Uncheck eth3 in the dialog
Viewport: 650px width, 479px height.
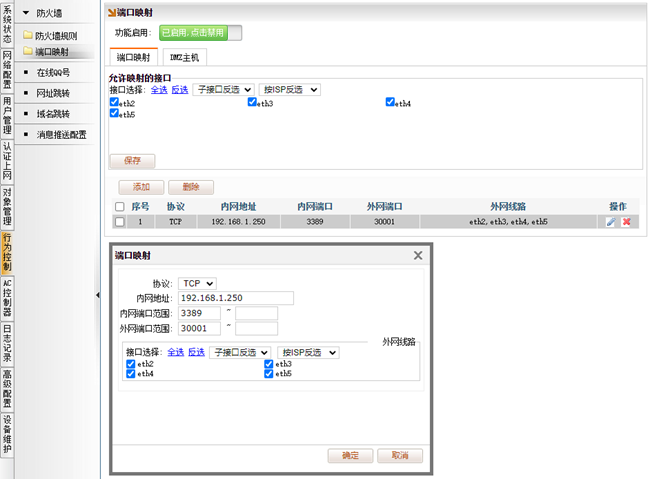pyautogui.click(x=269, y=364)
